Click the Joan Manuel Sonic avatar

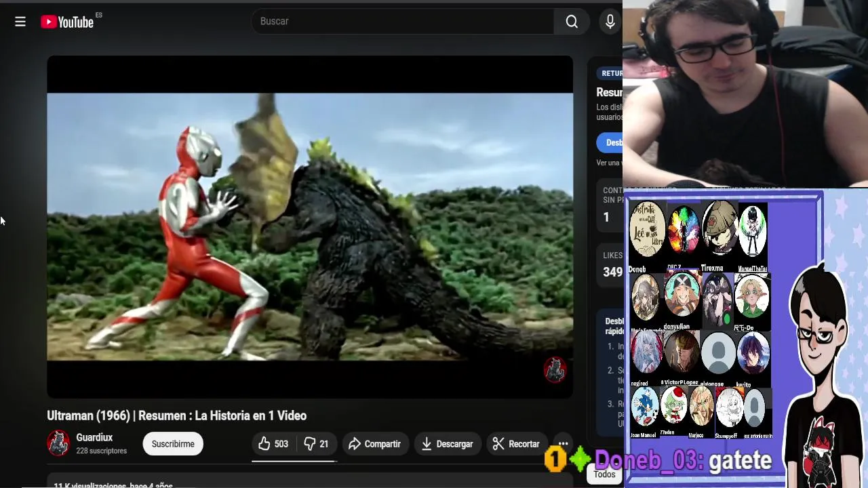click(x=645, y=407)
